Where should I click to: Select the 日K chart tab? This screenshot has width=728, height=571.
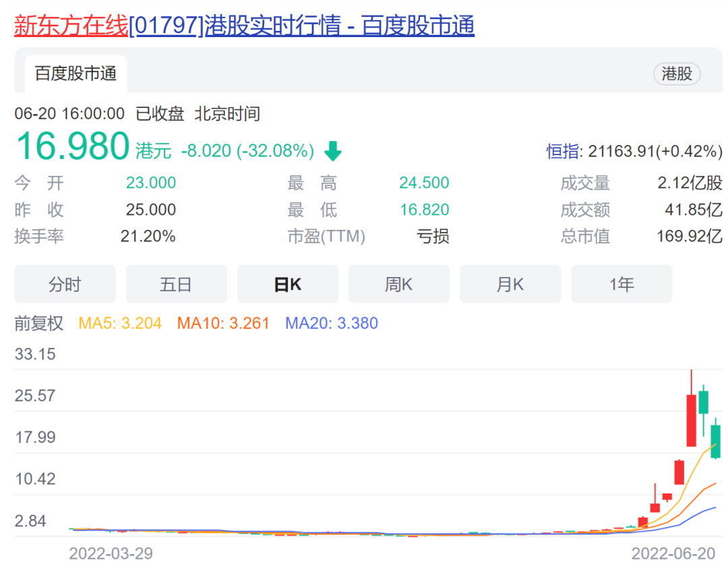(287, 284)
